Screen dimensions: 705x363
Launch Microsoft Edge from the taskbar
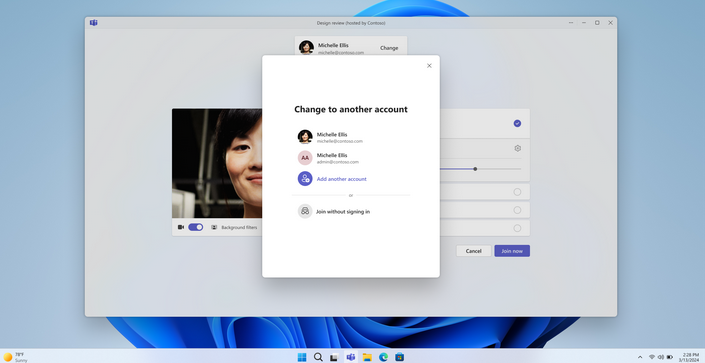tap(383, 357)
